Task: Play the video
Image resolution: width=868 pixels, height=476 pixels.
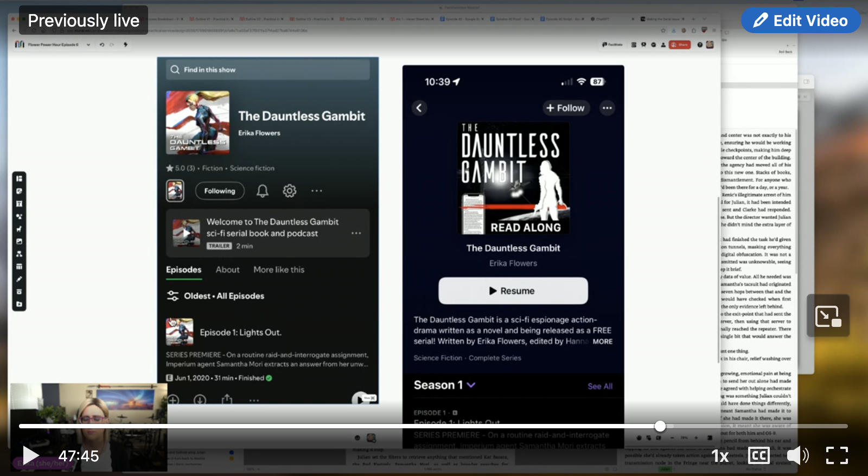Action: 31,456
